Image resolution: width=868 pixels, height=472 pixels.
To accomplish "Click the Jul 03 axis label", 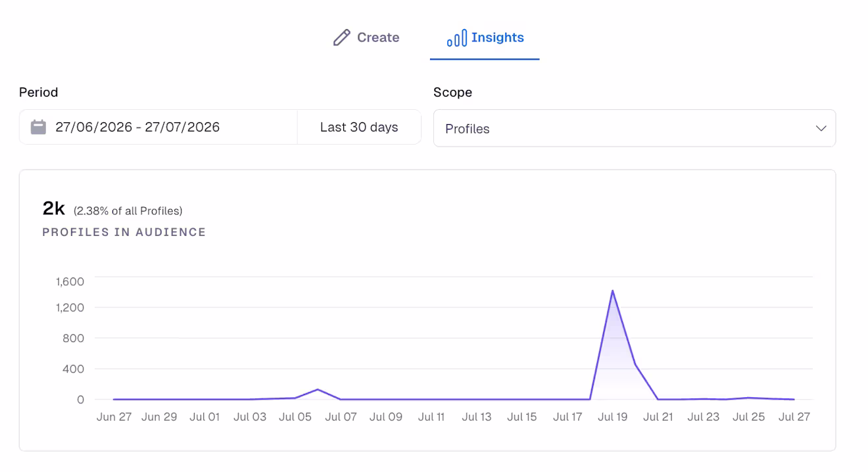I will tap(250, 417).
